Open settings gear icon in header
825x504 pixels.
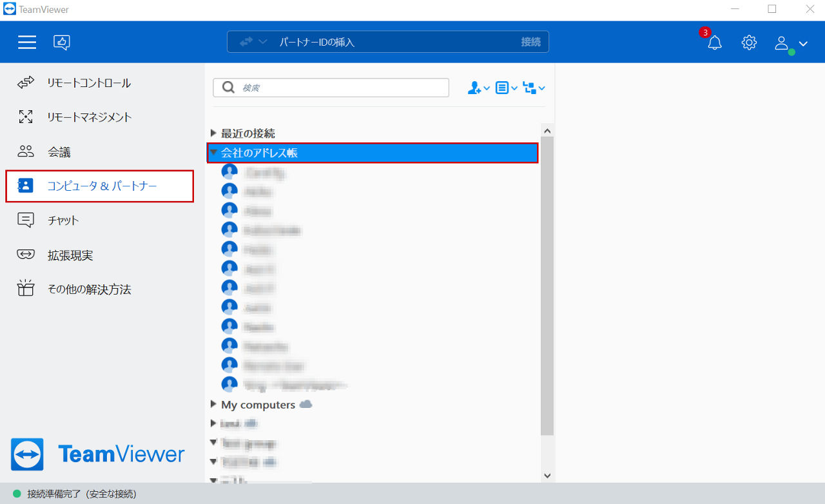(x=749, y=43)
